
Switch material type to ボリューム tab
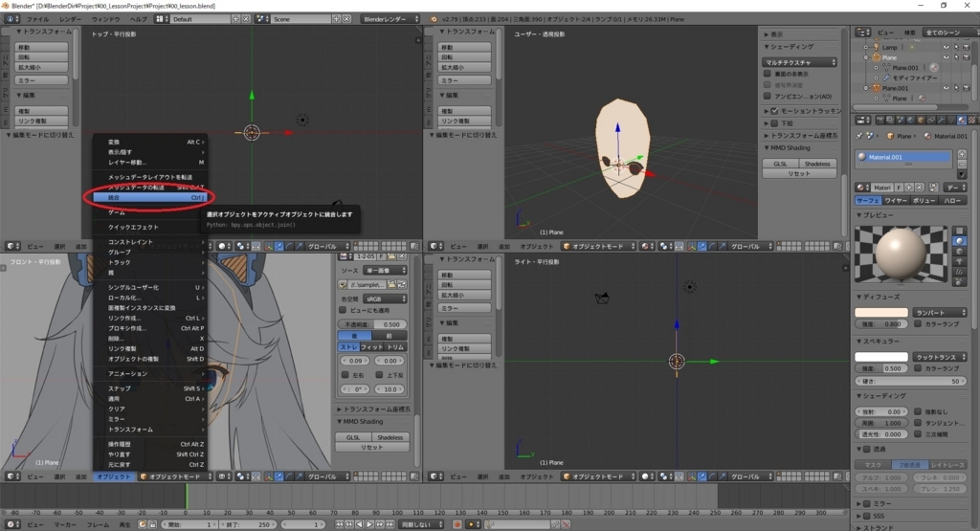[924, 201]
